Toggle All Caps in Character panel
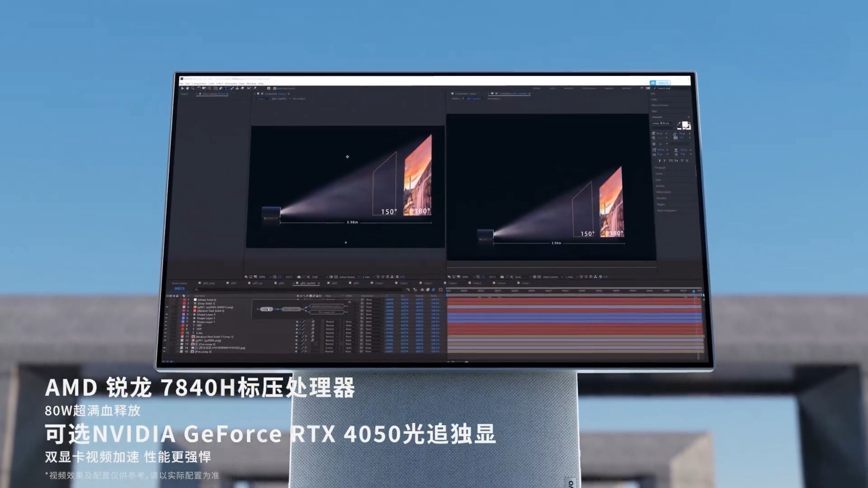The image size is (868, 488). tap(671, 160)
